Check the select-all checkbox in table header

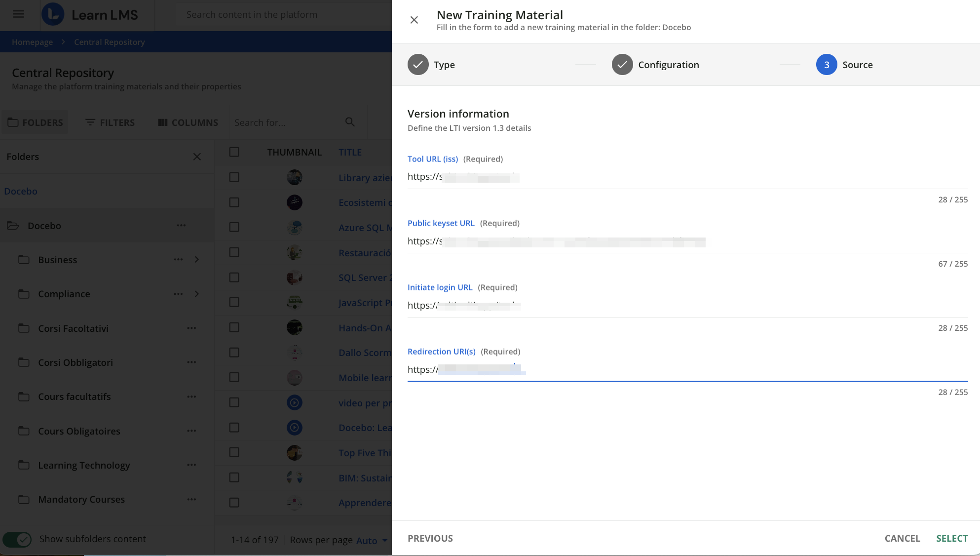(234, 152)
